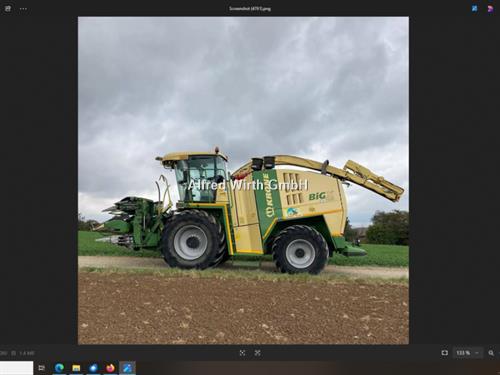Select the active Photos app taskbar icon

(x=127, y=368)
